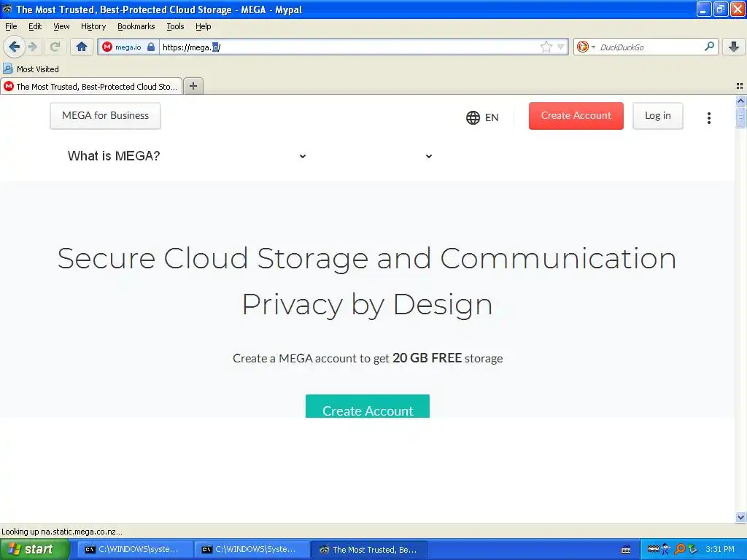Click the orange magnifier tray icon
Screen dimensions: 747x560
680,549
